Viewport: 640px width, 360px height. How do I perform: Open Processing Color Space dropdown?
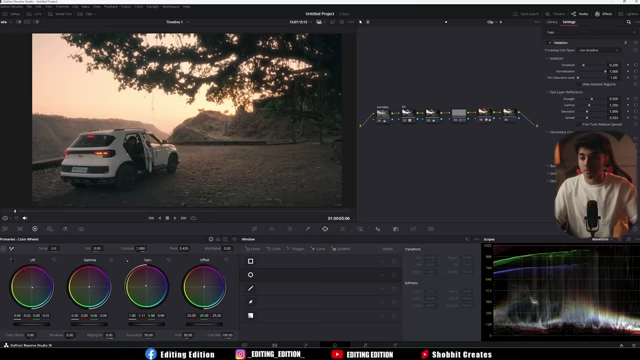tap(598, 50)
